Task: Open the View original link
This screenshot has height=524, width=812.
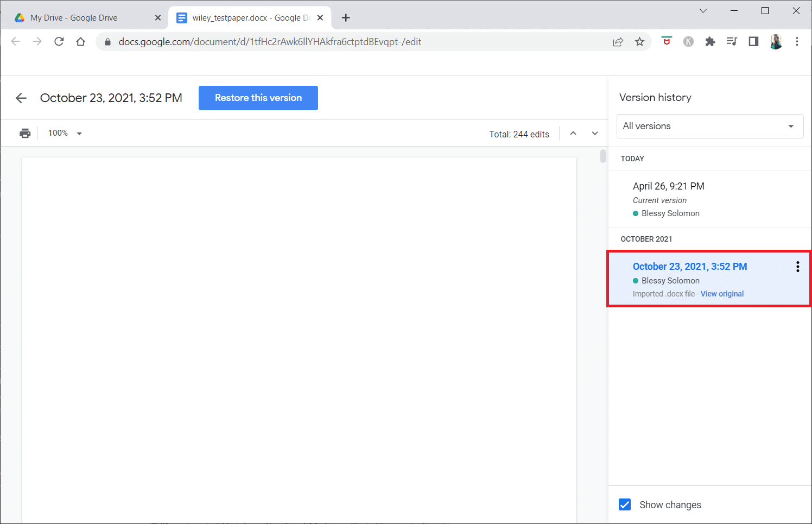Action: [x=722, y=294]
